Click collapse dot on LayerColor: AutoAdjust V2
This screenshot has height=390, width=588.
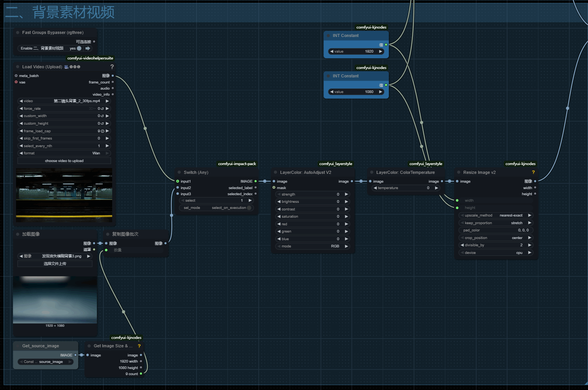[275, 172]
